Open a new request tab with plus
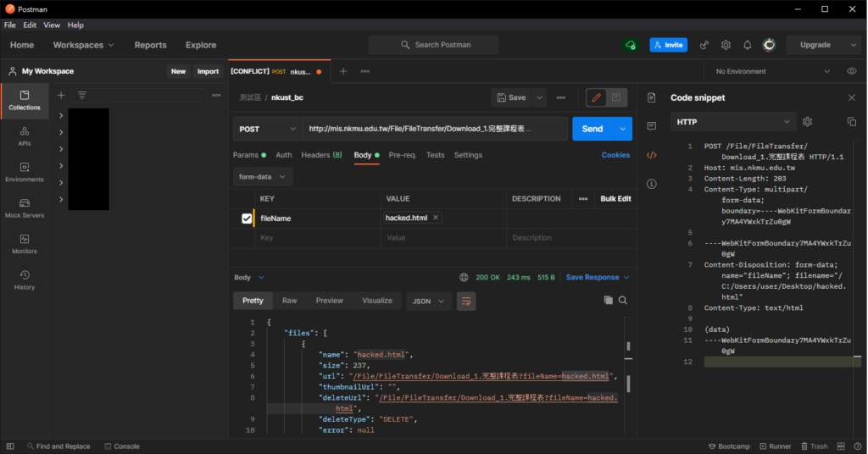868x454 pixels. click(343, 71)
